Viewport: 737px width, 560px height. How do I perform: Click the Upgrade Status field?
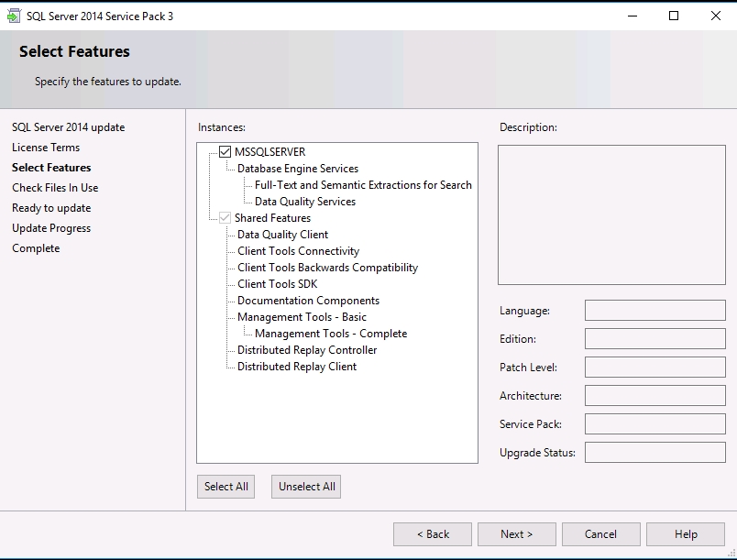click(x=655, y=453)
